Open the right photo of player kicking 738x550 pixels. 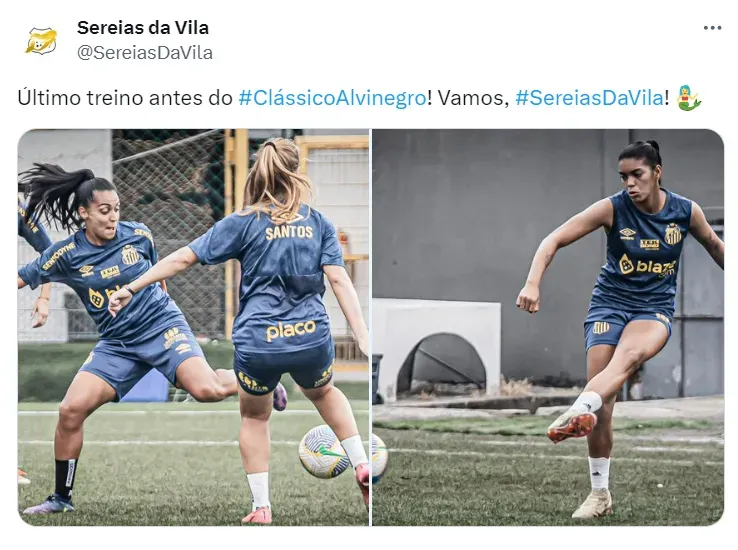(548, 327)
